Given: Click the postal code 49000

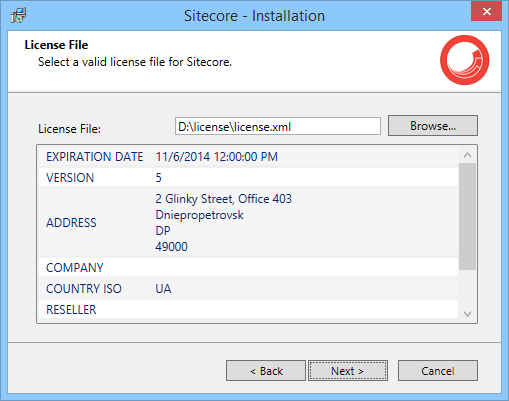Looking at the screenshot, I should (171, 247).
